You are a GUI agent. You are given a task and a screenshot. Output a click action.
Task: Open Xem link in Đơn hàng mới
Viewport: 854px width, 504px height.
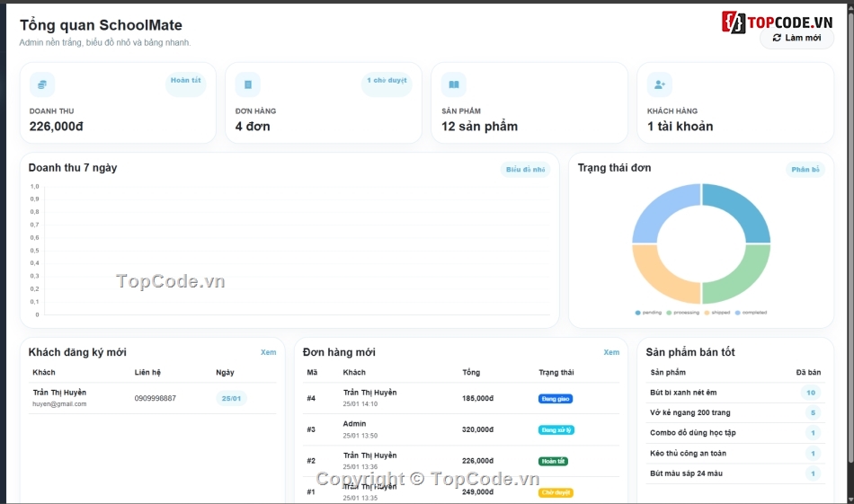[x=611, y=352]
